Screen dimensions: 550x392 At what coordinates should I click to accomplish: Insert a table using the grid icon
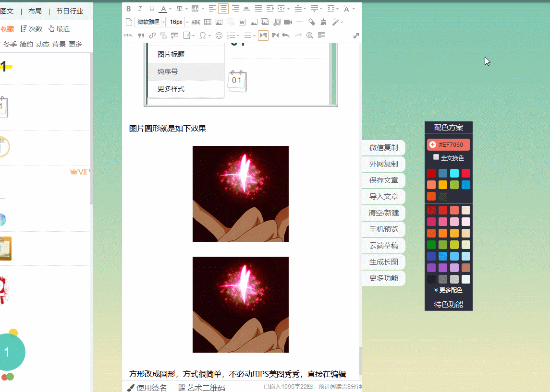click(208, 22)
